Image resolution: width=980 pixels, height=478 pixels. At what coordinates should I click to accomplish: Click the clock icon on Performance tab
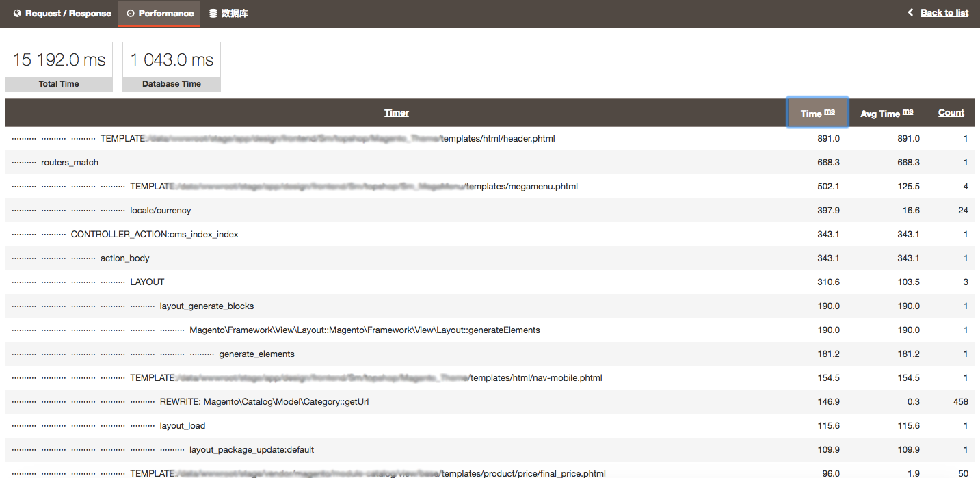(131, 14)
